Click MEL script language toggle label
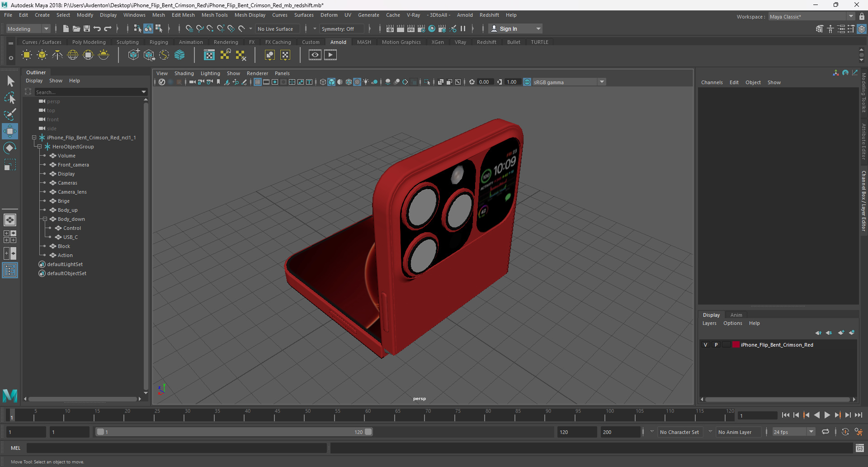This screenshot has height=467, width=868. click(16, 448)
